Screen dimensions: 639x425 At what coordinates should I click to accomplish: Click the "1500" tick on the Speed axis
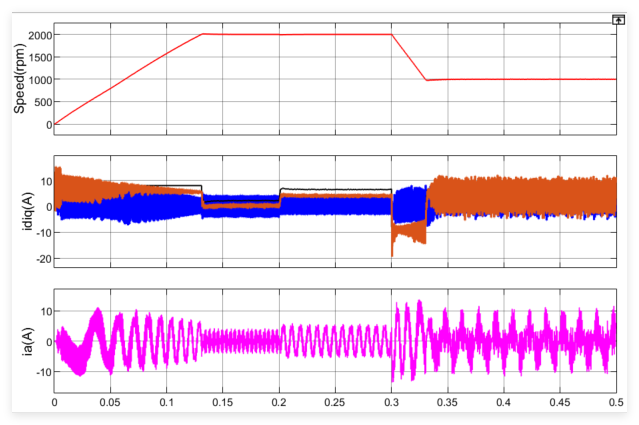[40, 57]
